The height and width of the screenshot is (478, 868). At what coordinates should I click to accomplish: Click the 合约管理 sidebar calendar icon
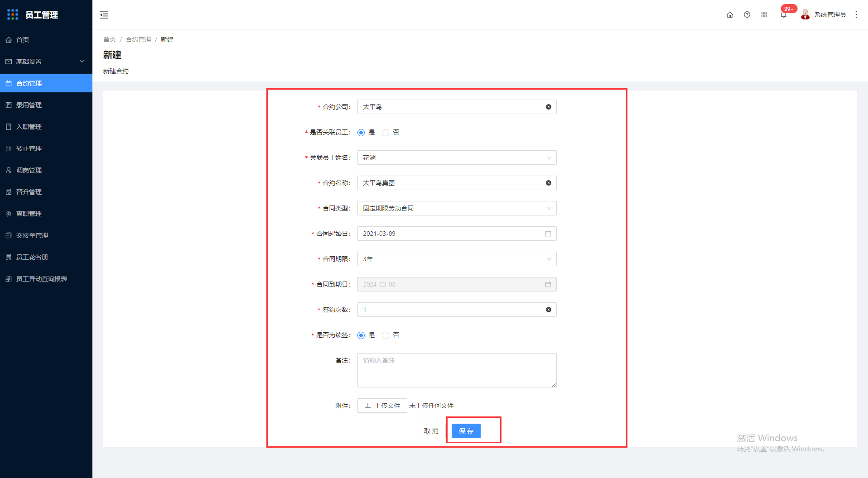point(9,83)
